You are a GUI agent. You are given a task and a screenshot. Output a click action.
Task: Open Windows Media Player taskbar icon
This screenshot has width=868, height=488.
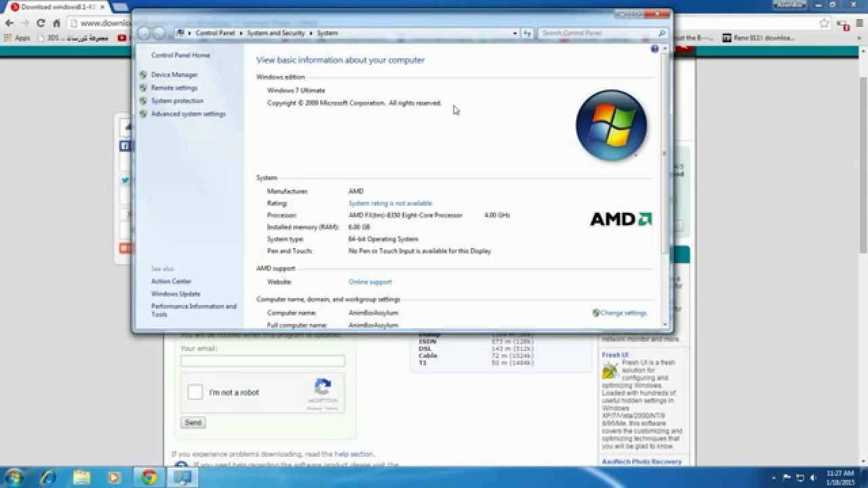(x=115, y=477)
